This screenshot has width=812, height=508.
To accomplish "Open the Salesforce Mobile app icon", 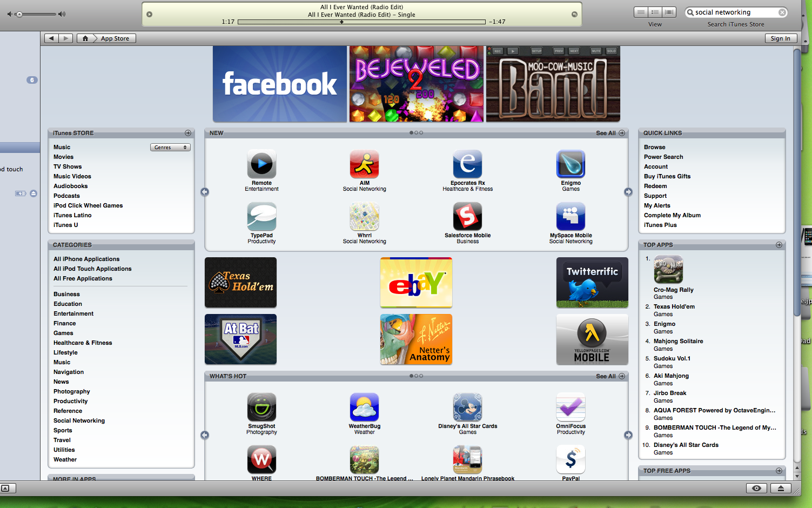I will [x=467, y=217].
